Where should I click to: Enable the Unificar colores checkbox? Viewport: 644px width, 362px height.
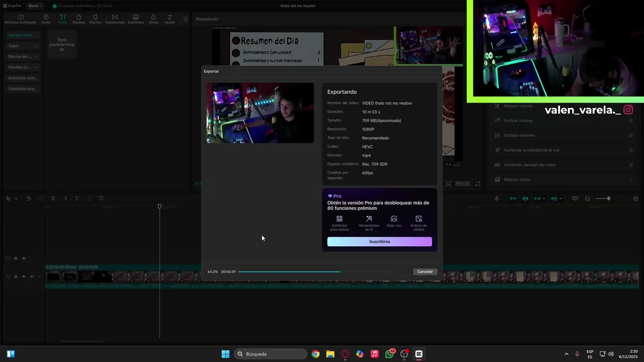point(631,121)
